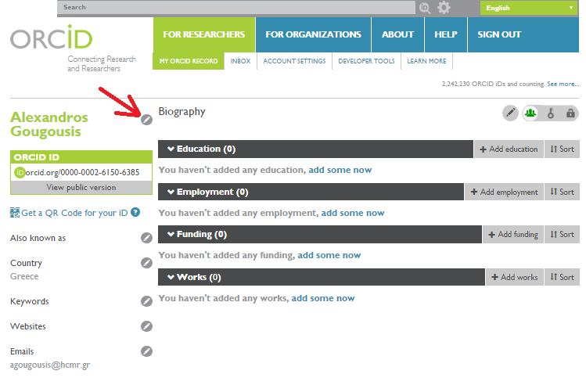The height and width of the screenshot is (392, 586).
Task: Set biography visibility to private lock
Action: (570, 113)
